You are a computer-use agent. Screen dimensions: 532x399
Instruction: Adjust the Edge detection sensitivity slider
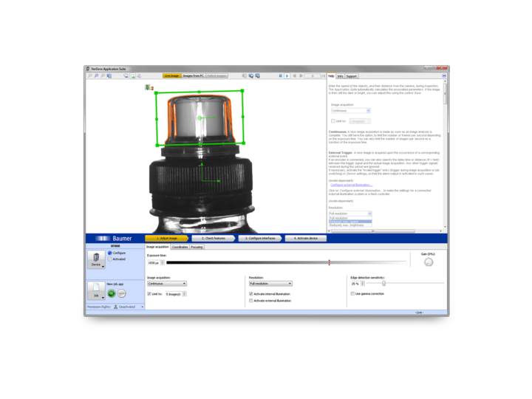[x=383, y=283]
